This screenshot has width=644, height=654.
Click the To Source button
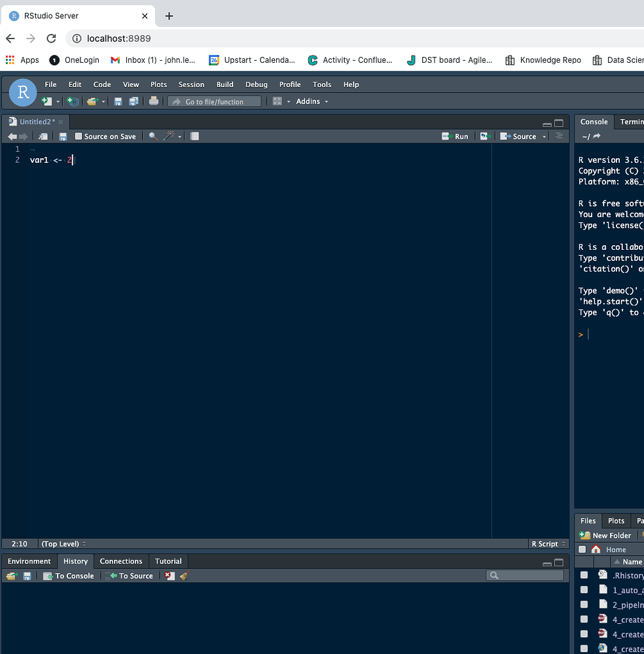point(130,576)
